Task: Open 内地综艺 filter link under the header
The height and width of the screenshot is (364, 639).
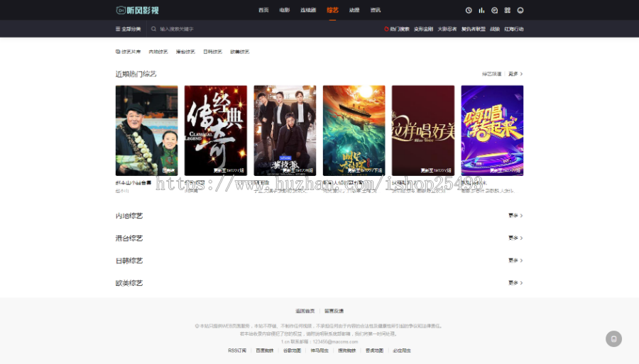Action: click(x=158, y=52)
